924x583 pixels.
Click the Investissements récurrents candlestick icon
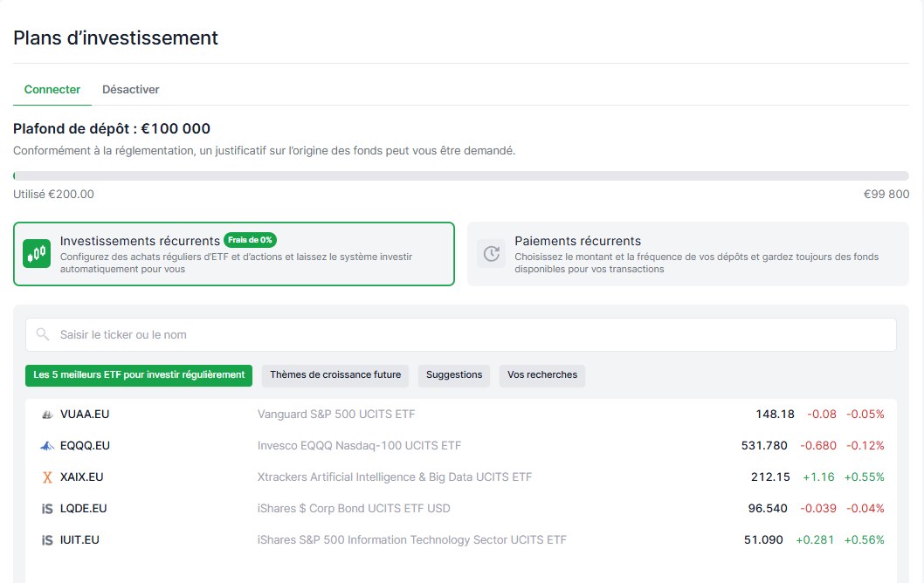[x=37, y=254]
